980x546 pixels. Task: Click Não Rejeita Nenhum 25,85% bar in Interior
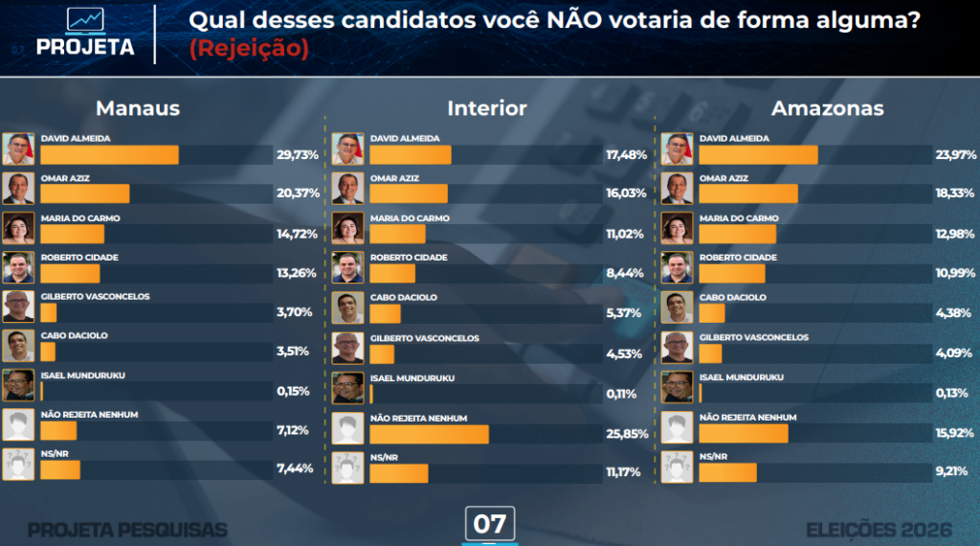click(x=429, y=435)
